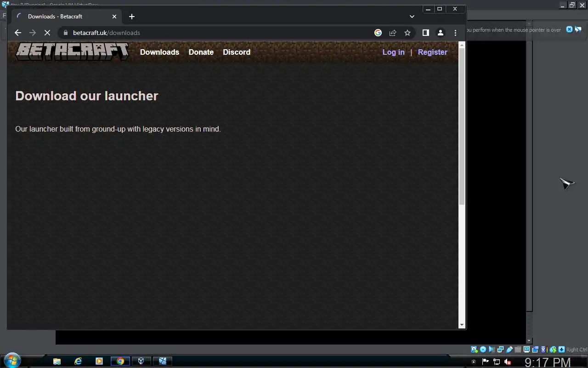Click the page's vertical scrollbar thumb
Viewport: 588px width, 368px height.
coord(462,126)
